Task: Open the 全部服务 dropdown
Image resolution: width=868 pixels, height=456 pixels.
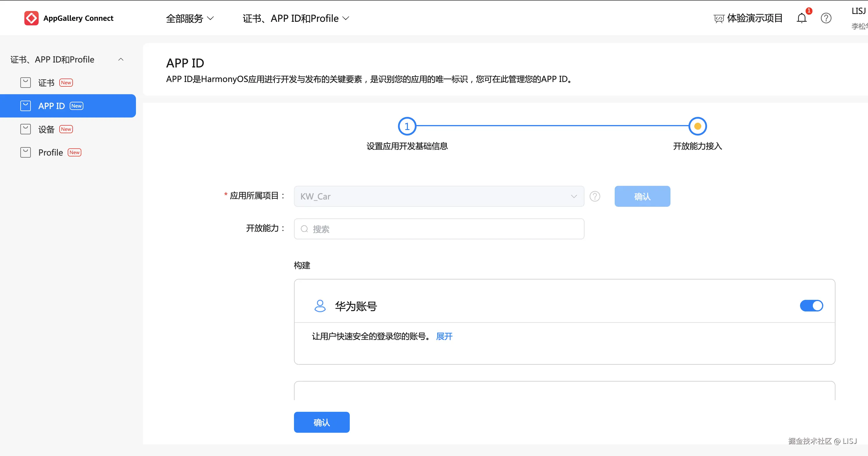Action: [x=190, y=18]
